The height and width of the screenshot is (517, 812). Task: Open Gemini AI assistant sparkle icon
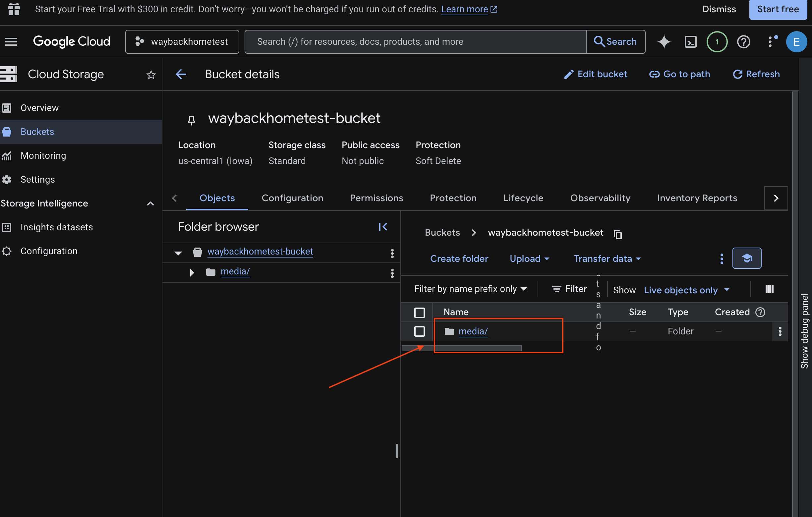pyautogui.click(x=664, y=42)
